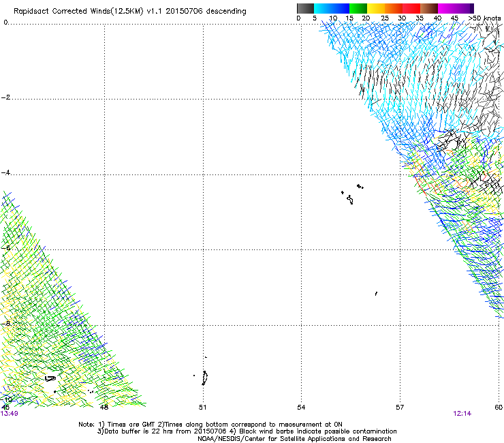Screen dimensions: 504x443
Task: Click the yellow 20-25 knots color bar segment
Action: coord(376,8)
